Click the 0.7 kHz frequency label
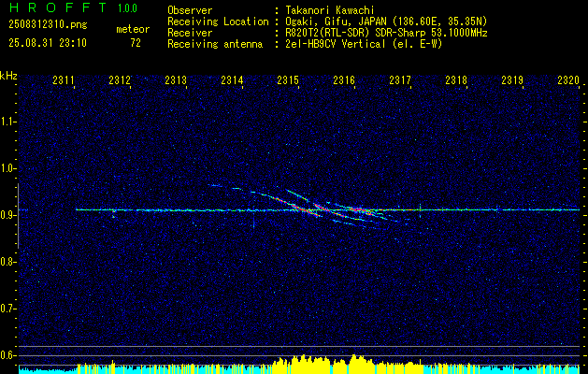Image resolution: width=588 pixels, height=374 pixels. [x=7, y=309]
